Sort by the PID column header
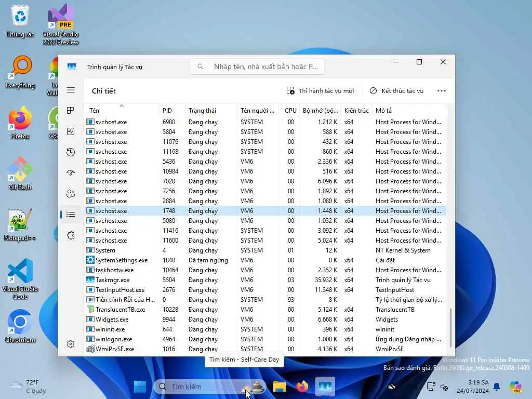532x399 pixels. click(x=171, y=110)
